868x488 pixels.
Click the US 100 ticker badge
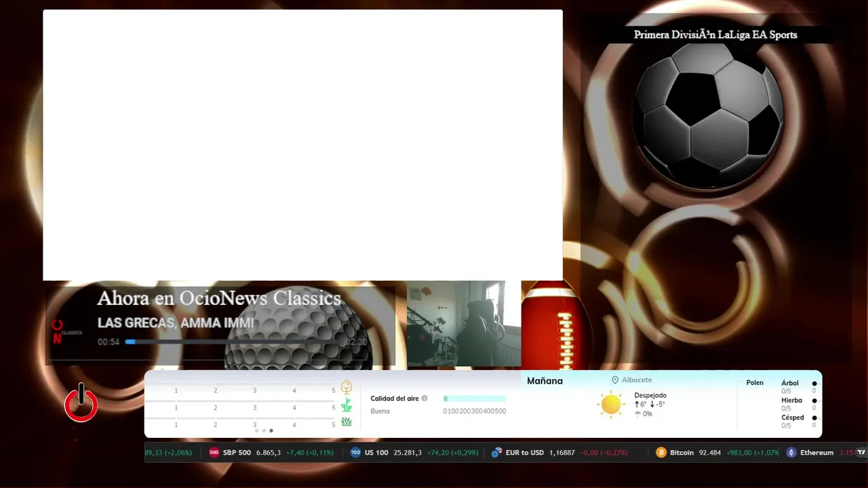click(355, 453)
